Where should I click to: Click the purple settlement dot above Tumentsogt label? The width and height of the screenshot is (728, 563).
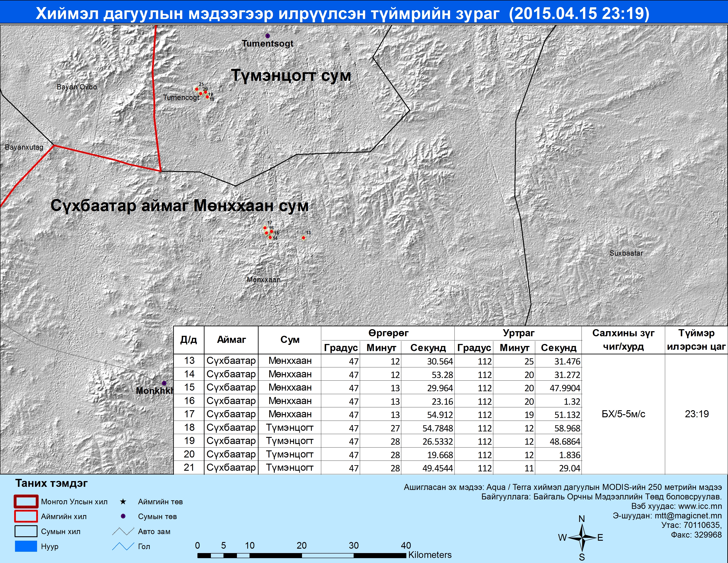coord(267,36)
